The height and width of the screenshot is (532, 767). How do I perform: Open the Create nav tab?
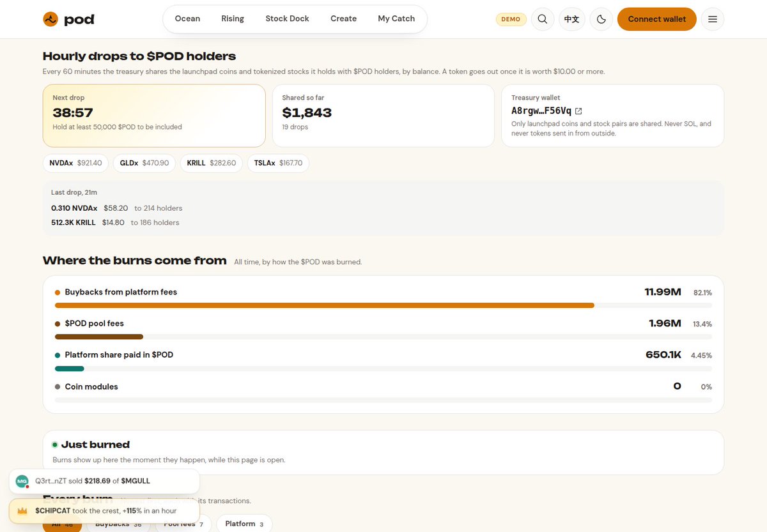pyautogui.click(x=344, y=19)
